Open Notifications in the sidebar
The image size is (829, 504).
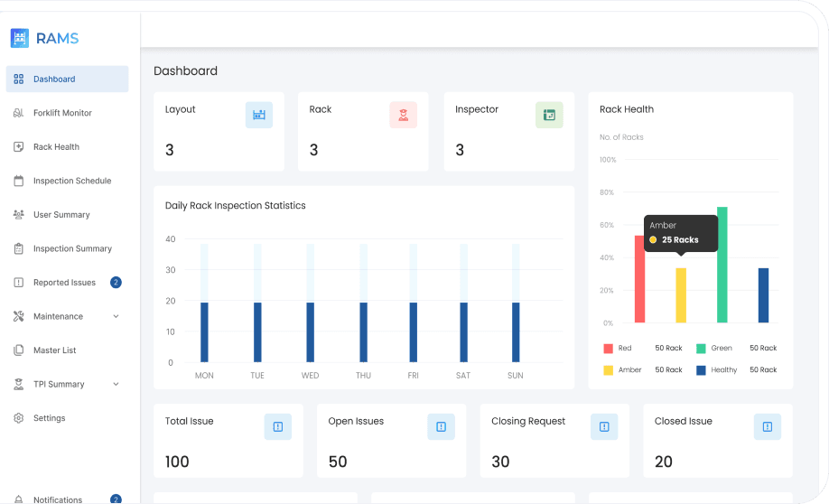[58, 499]
